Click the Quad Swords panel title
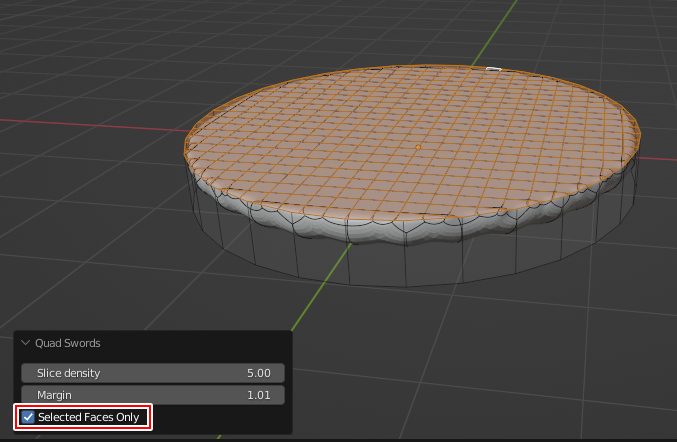Image resolution: width=677 pixels, height=442 pixels. point(68,343)
